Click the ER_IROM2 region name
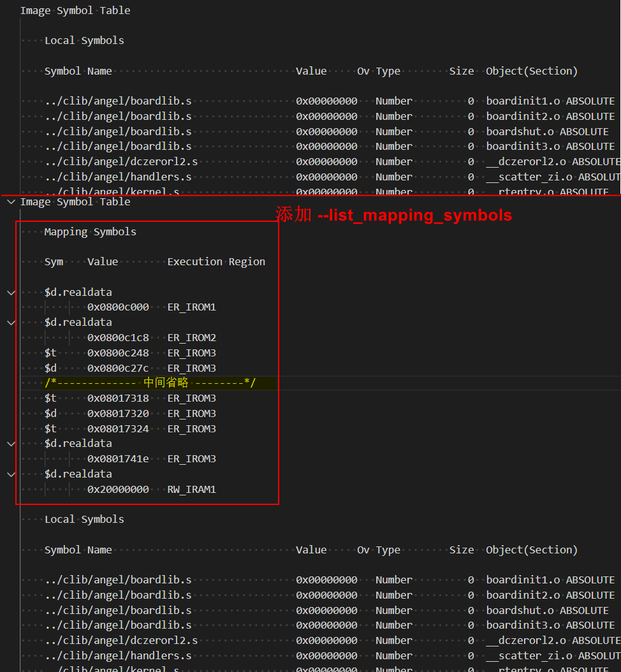 click(192, 338)
